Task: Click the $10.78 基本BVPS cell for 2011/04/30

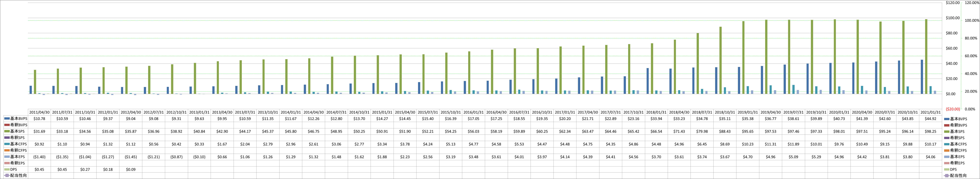Action: (40, 119)
